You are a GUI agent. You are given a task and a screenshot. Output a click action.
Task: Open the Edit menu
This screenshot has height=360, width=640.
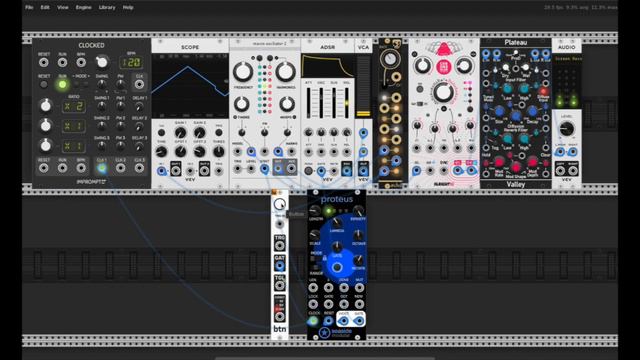[x=45, y=7]
